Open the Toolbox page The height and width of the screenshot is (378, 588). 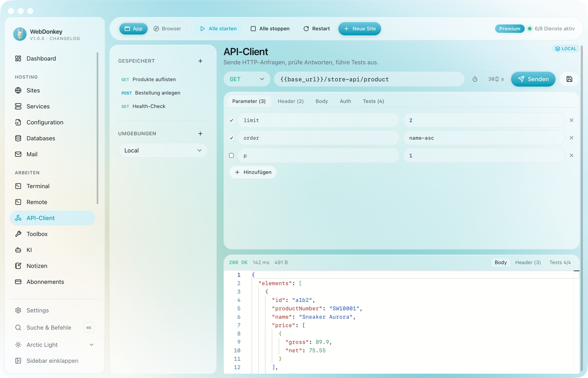tap(52, 234)
